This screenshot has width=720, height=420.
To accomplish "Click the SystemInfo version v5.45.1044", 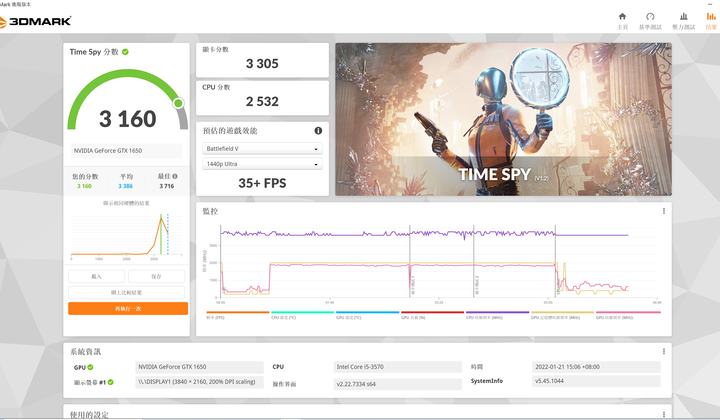I will (x=596, y=381).
